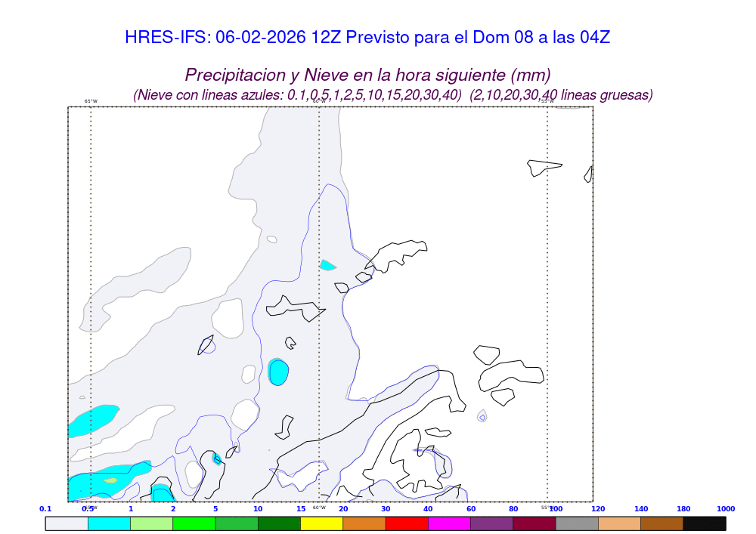Image resolution: width=756 pixels, height=534 pixels.
Task: Click the cyan swatch in the legend
Action: [109, 523]
